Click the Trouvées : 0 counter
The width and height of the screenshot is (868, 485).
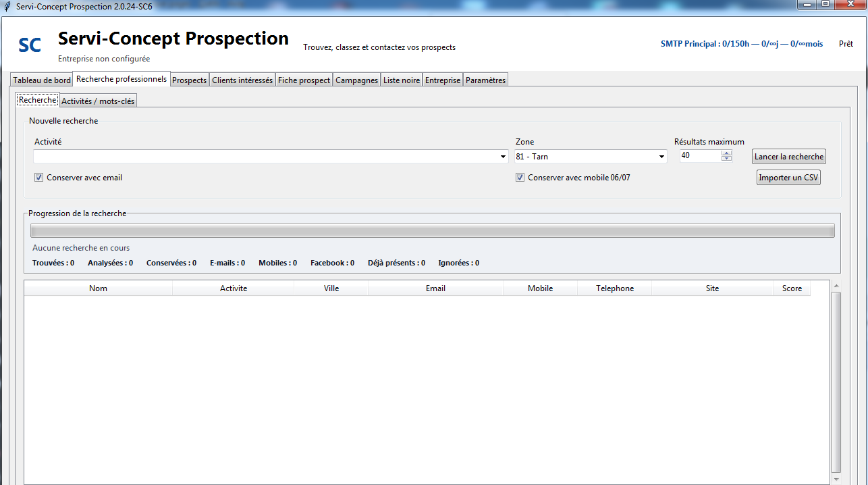53,263
